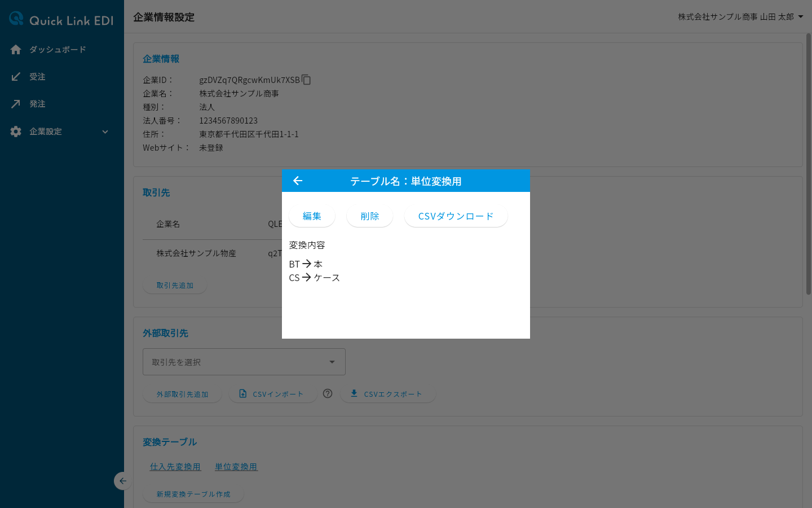The image size is (812, 508).
Task: Select the 発注 menu label
Action: coord(37,104)
